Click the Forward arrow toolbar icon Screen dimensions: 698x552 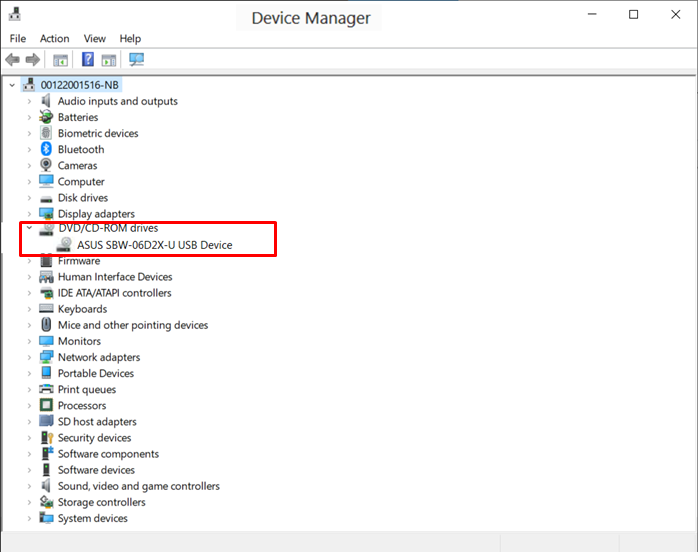pyautogui.click(x=33, y=59)
